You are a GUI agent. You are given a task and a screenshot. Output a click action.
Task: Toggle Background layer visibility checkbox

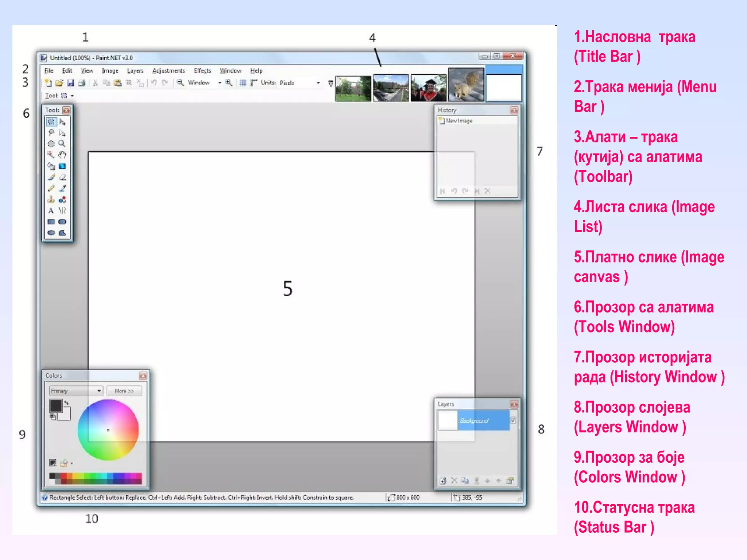(x=513, y=420)
